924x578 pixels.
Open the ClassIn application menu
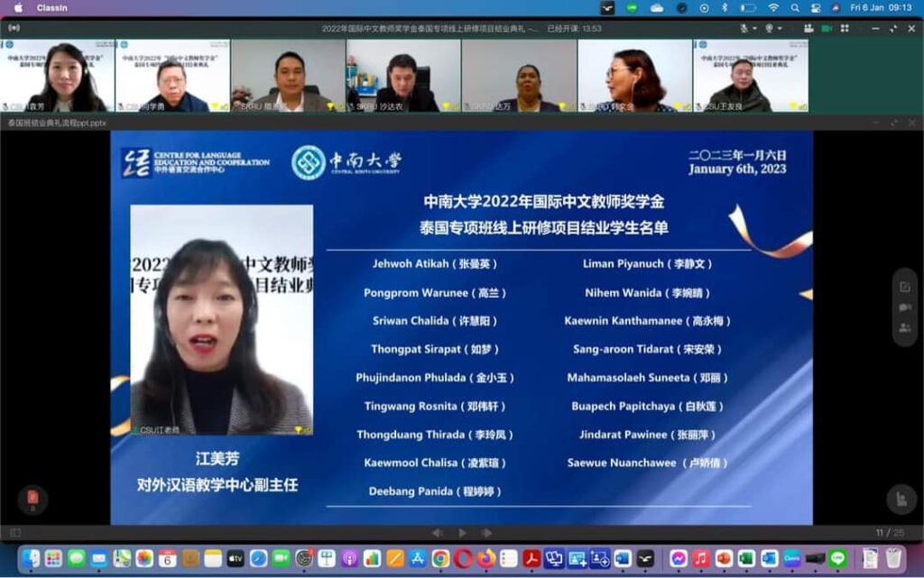click(x=51, y=7)
